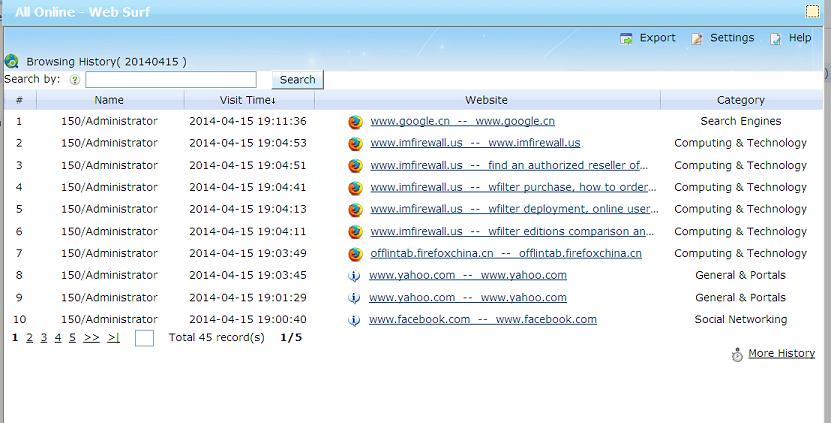Click the visit time 2014-04-15 19:11:36
This screenshot has height=423, width=831.
point(247,121)
